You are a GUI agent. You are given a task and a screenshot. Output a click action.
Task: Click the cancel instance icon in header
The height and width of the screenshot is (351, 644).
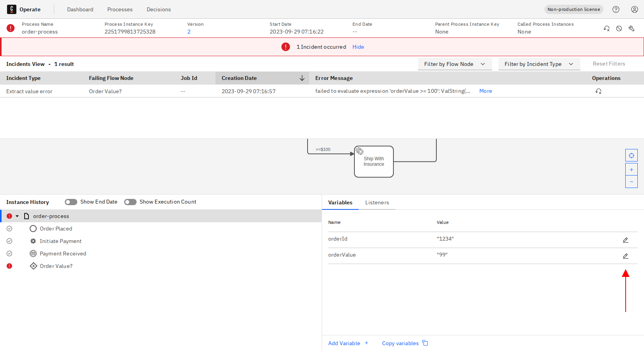[619, 28]
